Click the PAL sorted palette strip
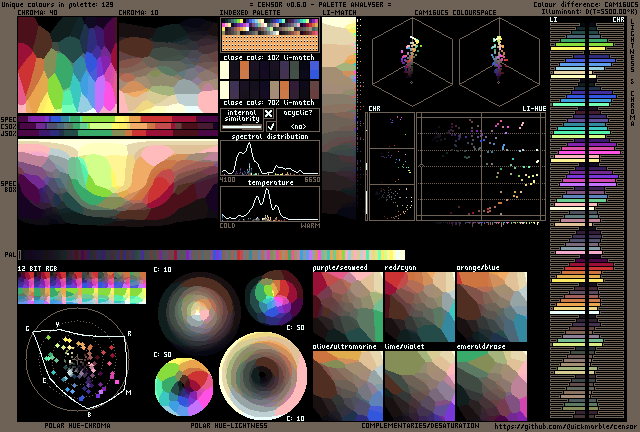Viewport: 640px width, 432px height. click(212, 255)
